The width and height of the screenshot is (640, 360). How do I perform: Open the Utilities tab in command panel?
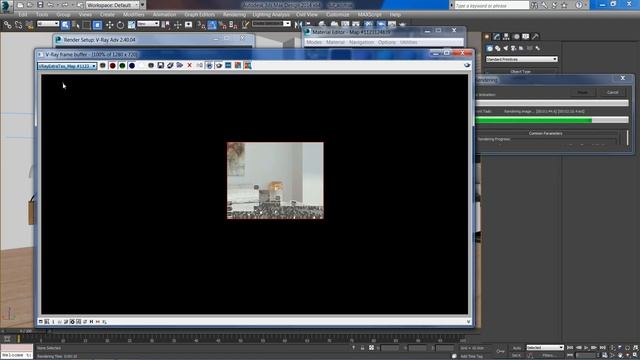click(x=535, y=36)
